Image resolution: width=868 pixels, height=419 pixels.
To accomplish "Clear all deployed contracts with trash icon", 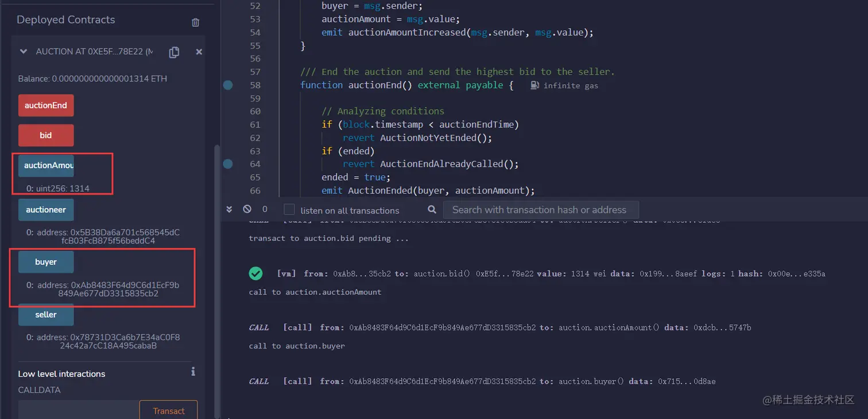I will click(195, 22).
